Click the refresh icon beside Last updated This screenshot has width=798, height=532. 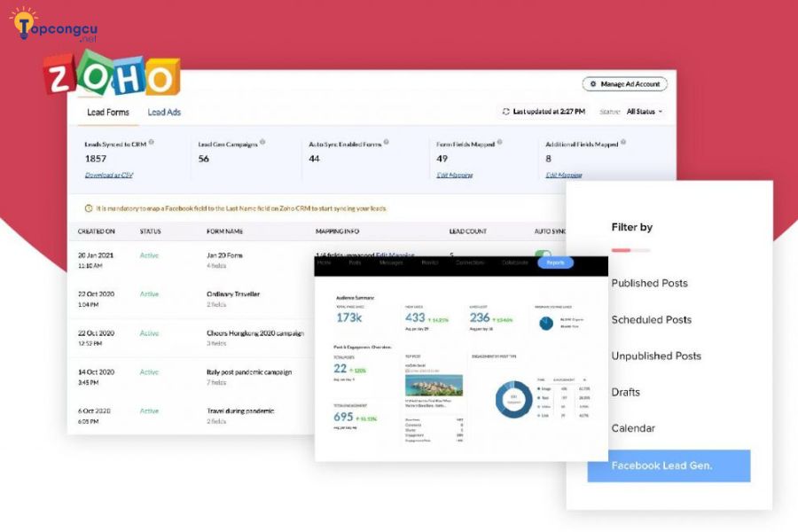click(505, 112)
